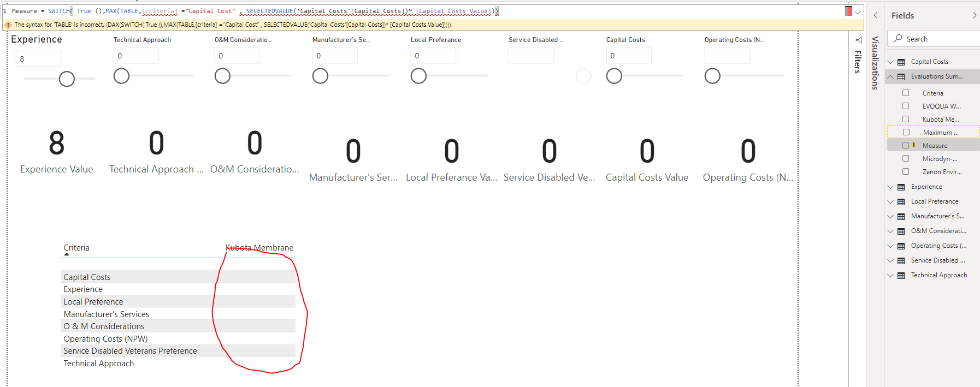Click the red marker in formula bar
Viewport: 980px width, 387px height.
pos(848,11)
